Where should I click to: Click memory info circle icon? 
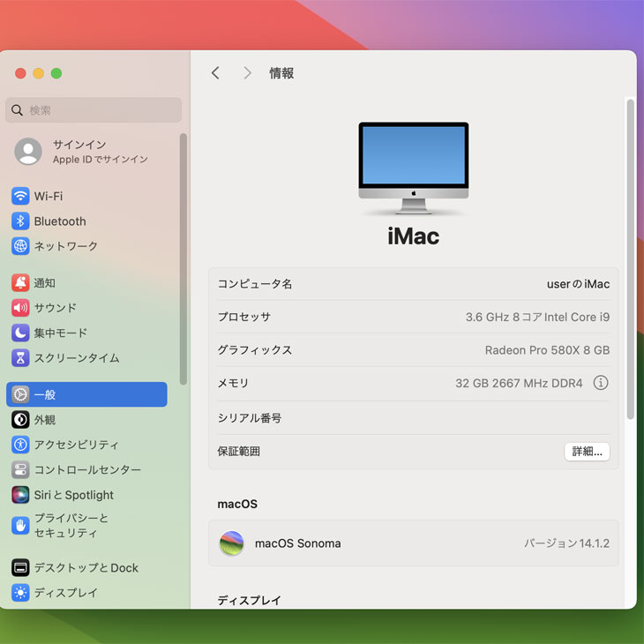[x=601, y=383]
